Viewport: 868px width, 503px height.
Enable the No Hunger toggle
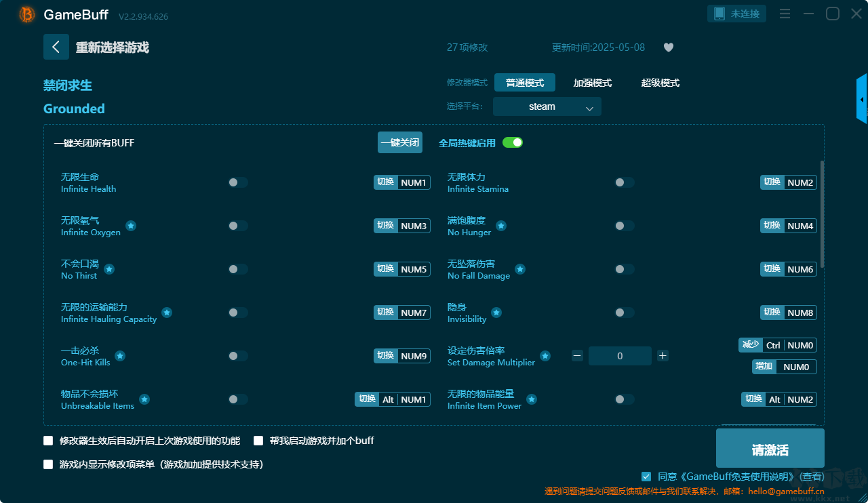(625, 226)
